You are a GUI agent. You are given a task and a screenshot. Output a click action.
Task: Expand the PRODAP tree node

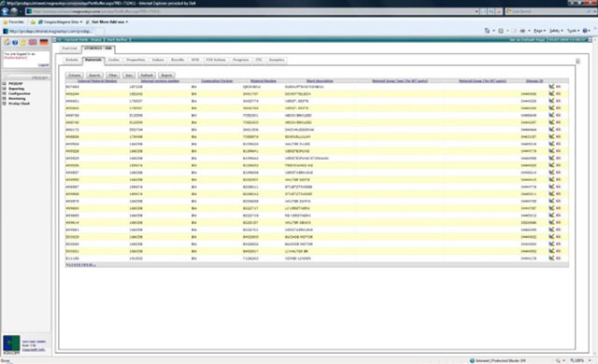click(x=5, y=84)
